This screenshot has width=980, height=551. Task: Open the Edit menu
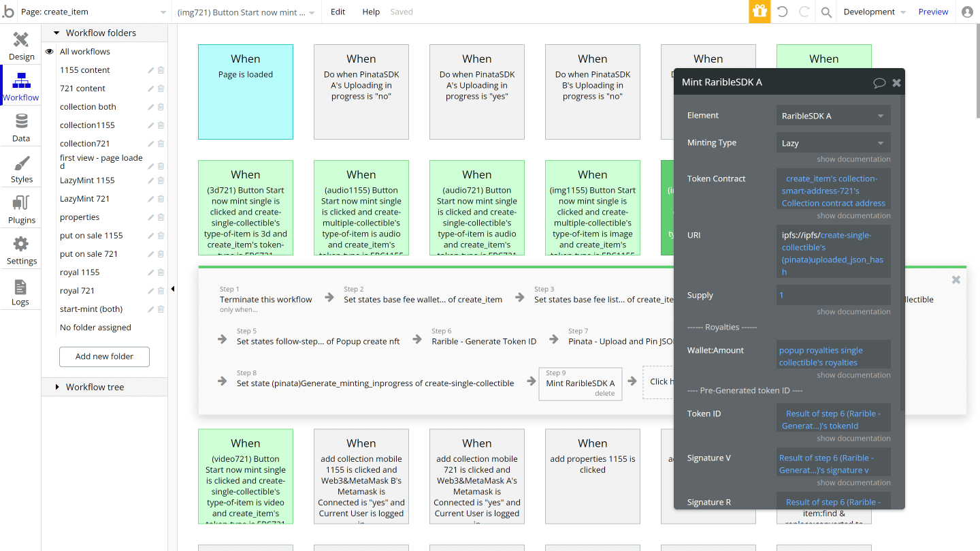coord(338,12)
